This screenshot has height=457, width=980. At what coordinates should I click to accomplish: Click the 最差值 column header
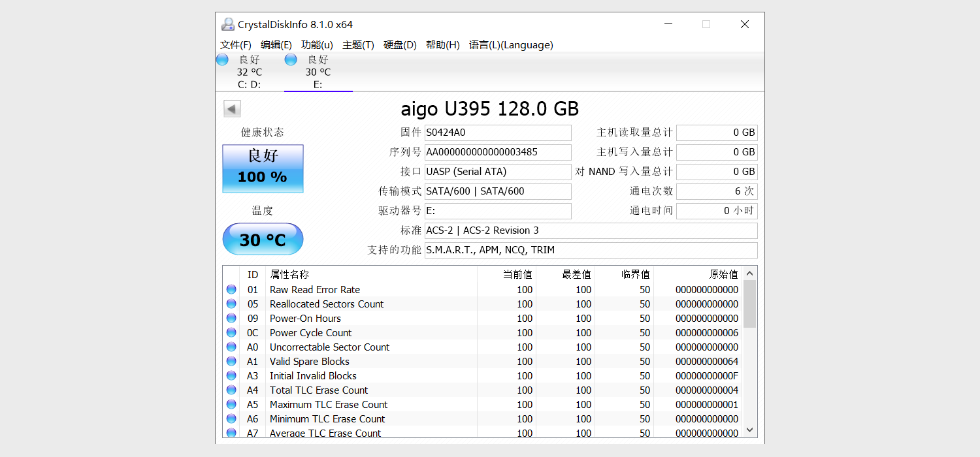coord(565,274)
